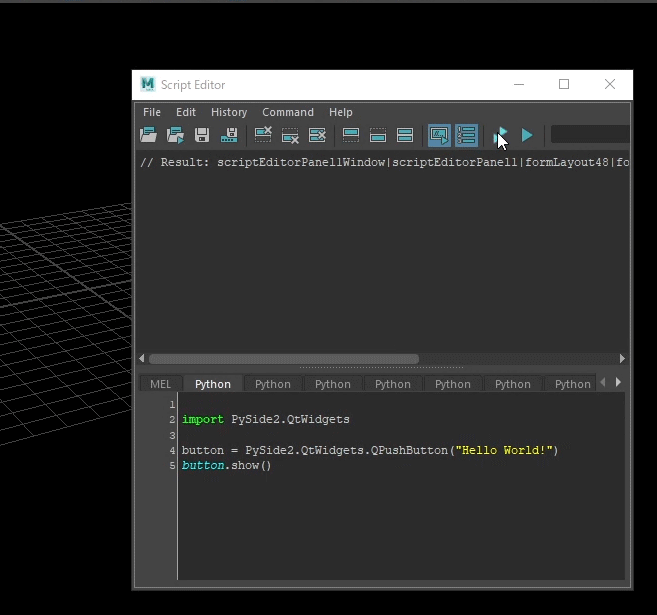Toggle Echo All Commands
This screenshot has width=657, height=615.
pos(439,135)
